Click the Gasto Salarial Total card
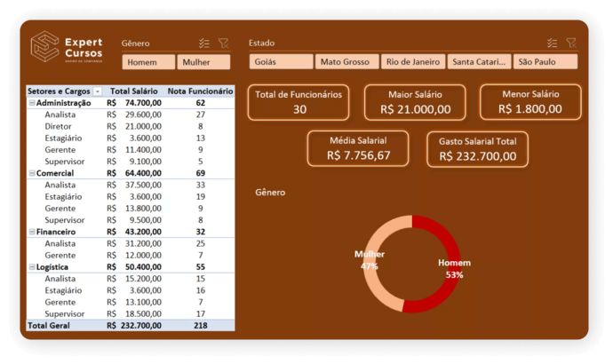This screenshot has width=613, height=364. click(477, 149)
